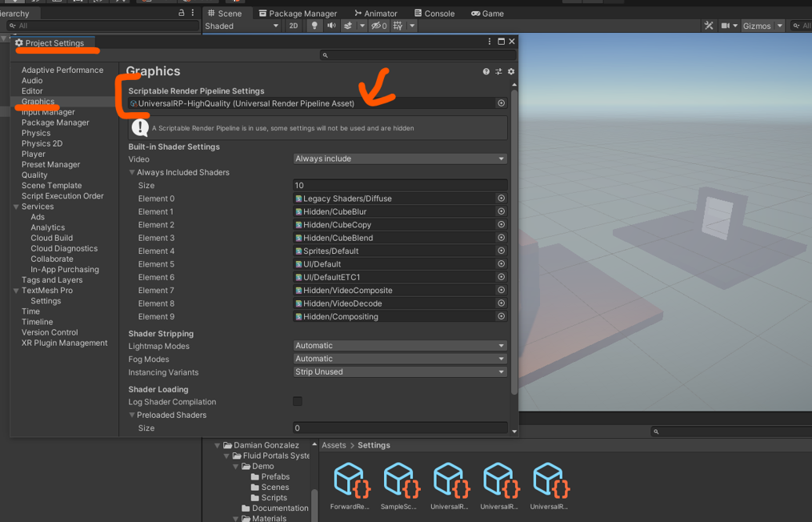The height and width of the screenshot is (522, 812).
Task: Switch to the Console tab
Action: point(434,14)
